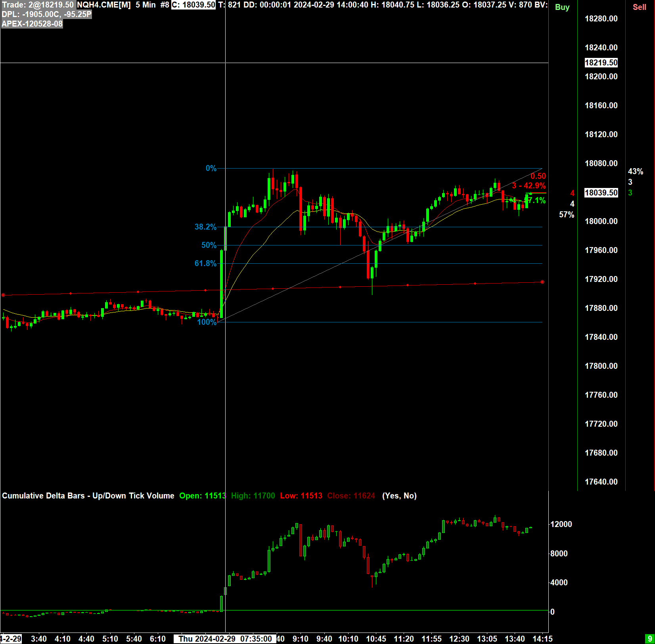Click the highlighted 18219.50 price axis marker
The height and width of the screenshot is (644, 655).
point(601,63)
